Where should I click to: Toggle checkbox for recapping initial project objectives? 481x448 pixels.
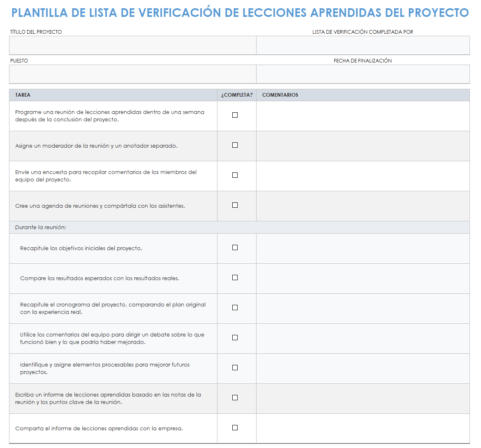(235, 247)
